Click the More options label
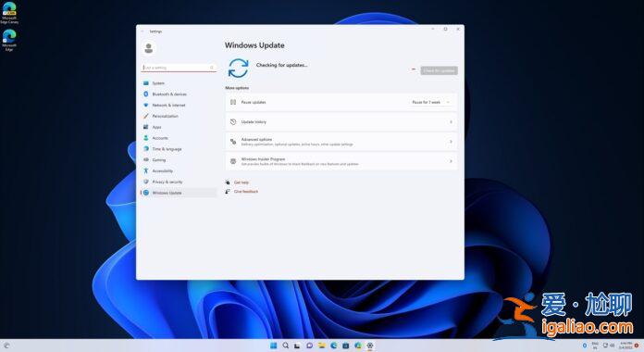This screenshot has width=644, height=352. point(237,88)
